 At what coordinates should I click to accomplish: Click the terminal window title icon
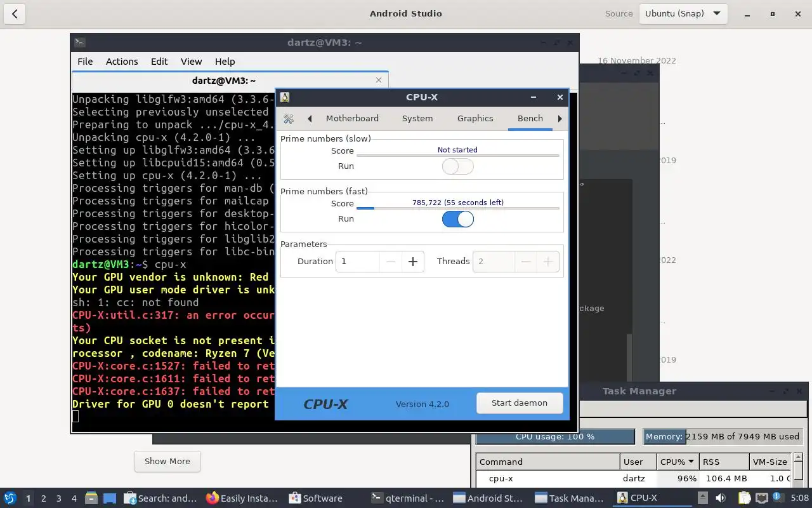tap(79, 43)
